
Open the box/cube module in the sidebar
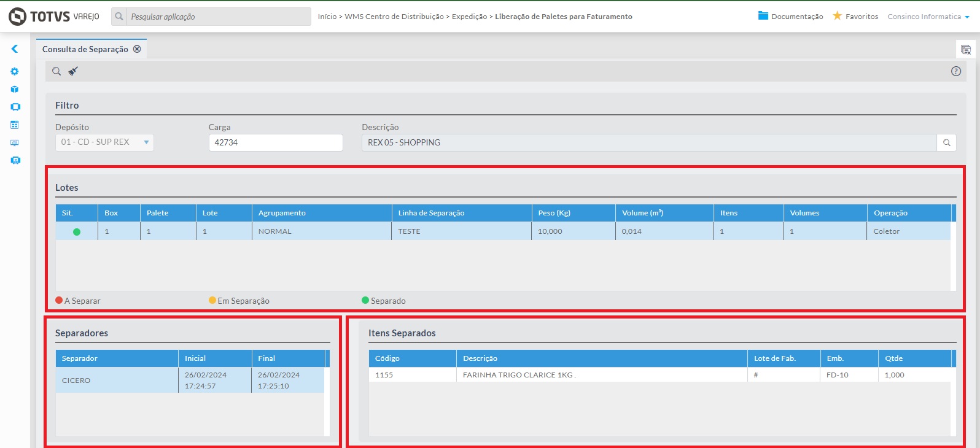click(x=15, y=89)
